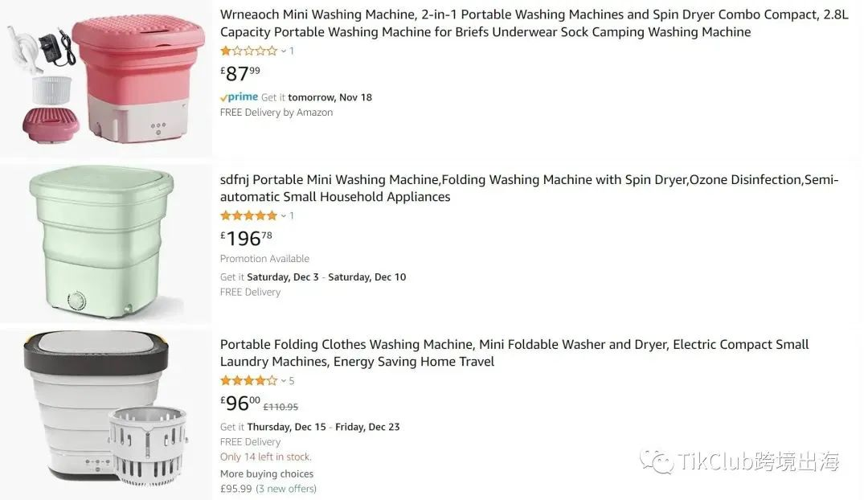
Task: Expand rating dropdown arrow for the sdfnj item
Action: pyautogui.click(x=284, y=215)
